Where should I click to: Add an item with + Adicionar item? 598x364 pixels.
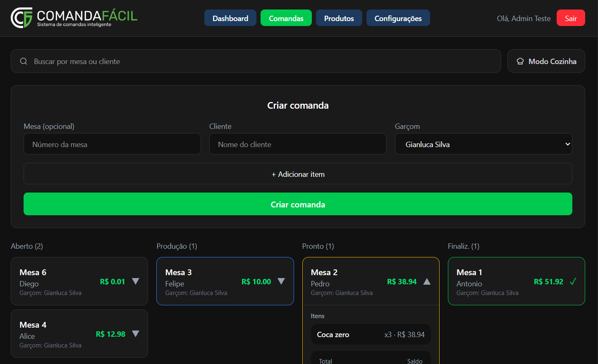pyautogui.click(x=298, y=174)
